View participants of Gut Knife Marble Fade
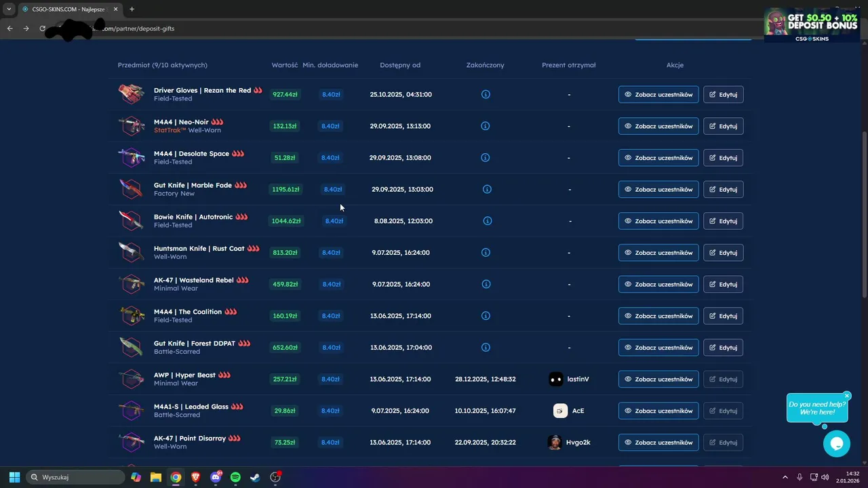This screenshot has width=868, height=488. click(658, 189)
